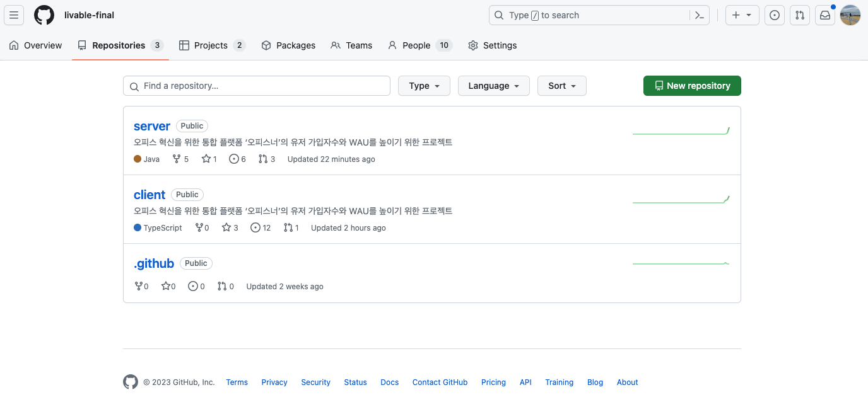Open the issues icon in the header
Screen dimensions: 868x402
(775, 15)
